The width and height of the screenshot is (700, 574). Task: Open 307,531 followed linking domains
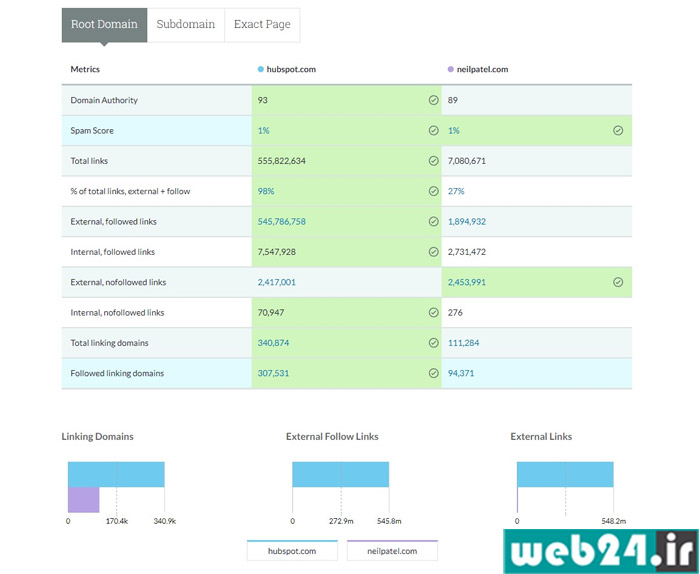[273, 374]
